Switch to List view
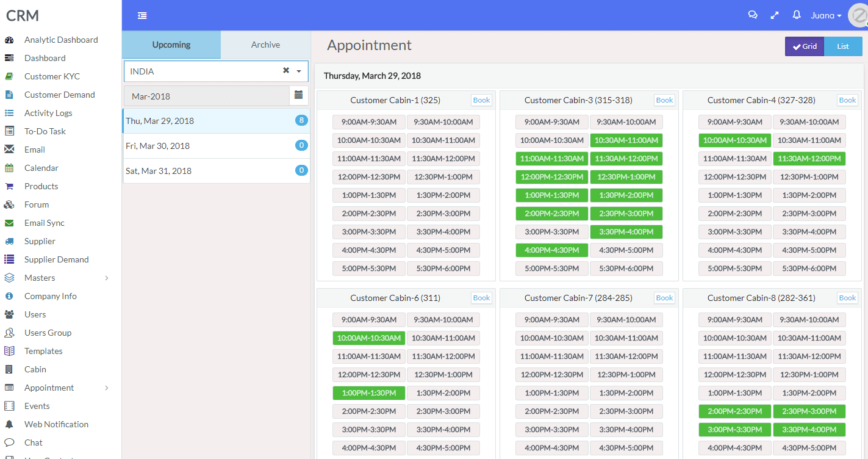The height and width of the screenshot is (459, 868). click(843, 46)
